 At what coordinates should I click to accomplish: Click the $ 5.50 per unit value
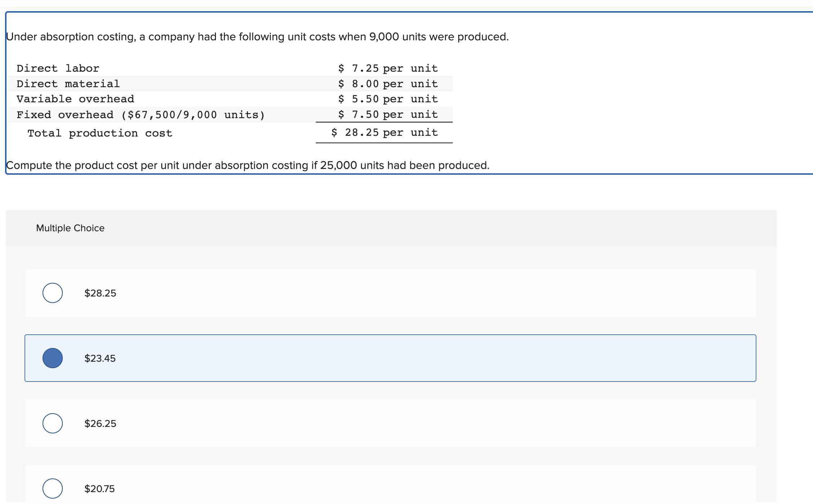388,99
